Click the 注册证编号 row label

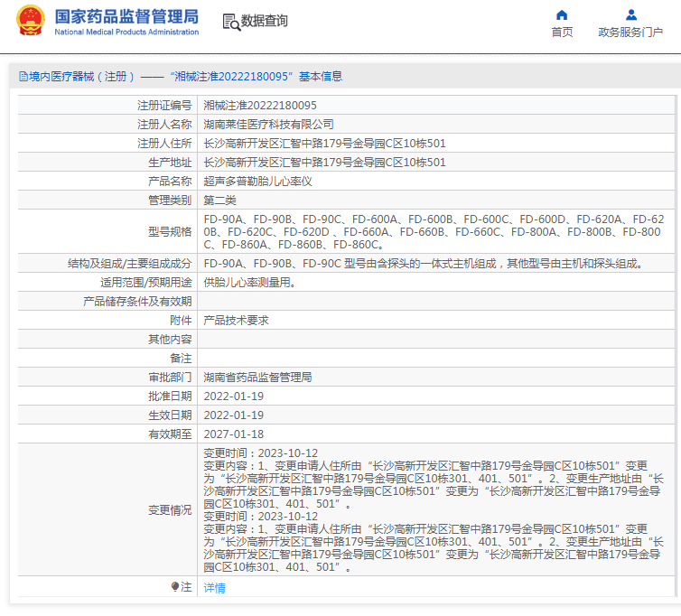[164, 106]
